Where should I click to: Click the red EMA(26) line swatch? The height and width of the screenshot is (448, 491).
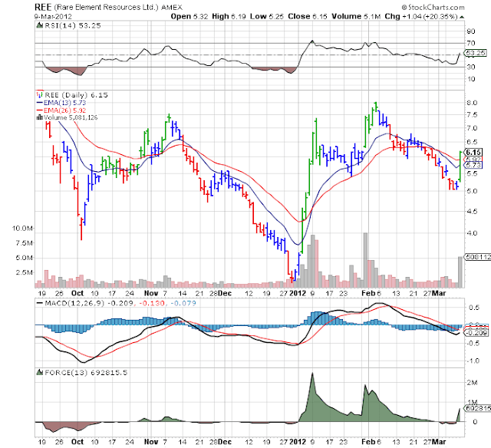pyautogui.click(x=40, y=110)
